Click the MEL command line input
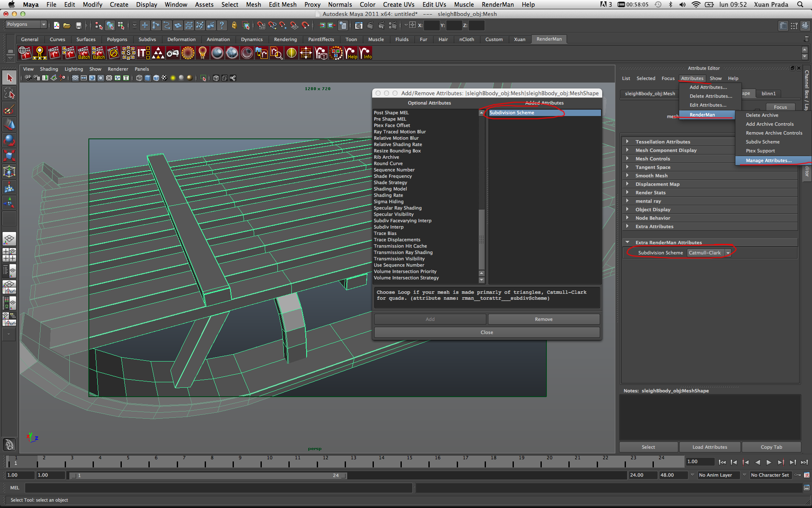The height and width of the screenshot is (508, 812). pos(219,488)
